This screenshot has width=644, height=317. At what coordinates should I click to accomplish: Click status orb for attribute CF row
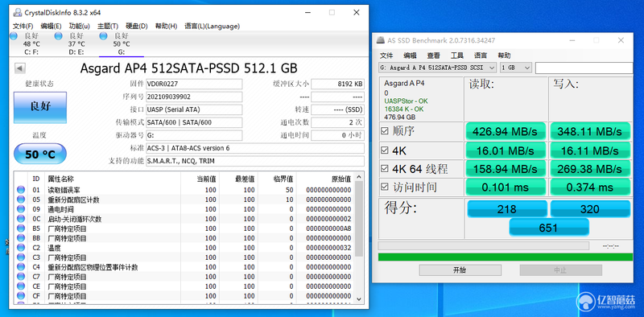[x=21, y=295]
